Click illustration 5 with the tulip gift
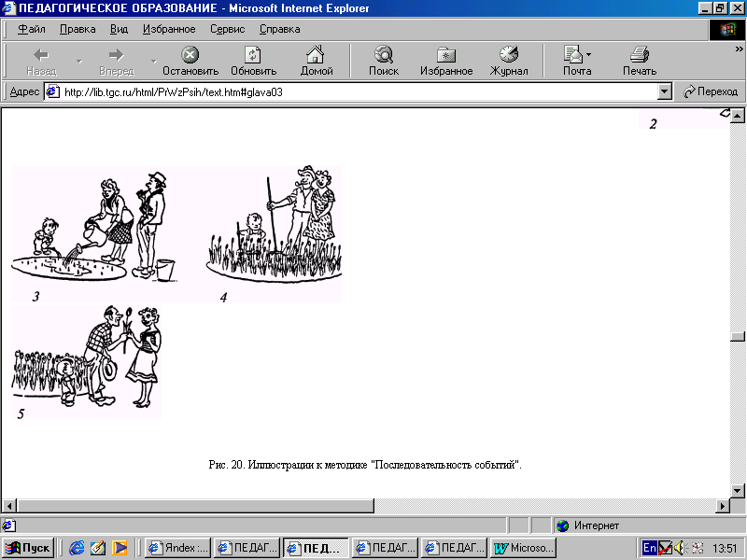Image resolution: width=747 pixels, height=560 pixels. point(87,362)
